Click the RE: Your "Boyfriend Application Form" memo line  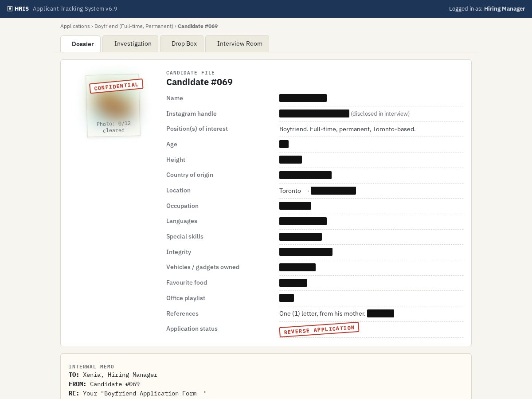point(138,394)
